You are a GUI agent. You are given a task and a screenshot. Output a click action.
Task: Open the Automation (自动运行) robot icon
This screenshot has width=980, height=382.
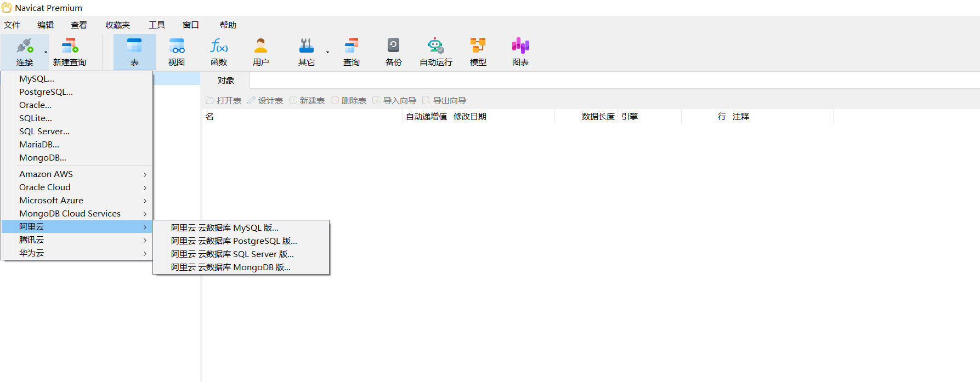[436, 52]
